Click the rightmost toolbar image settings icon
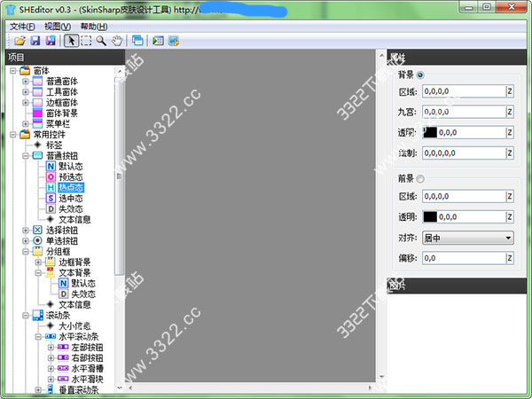Image resolution: width=532 pixels, height=399 pixels. [174, 41]
